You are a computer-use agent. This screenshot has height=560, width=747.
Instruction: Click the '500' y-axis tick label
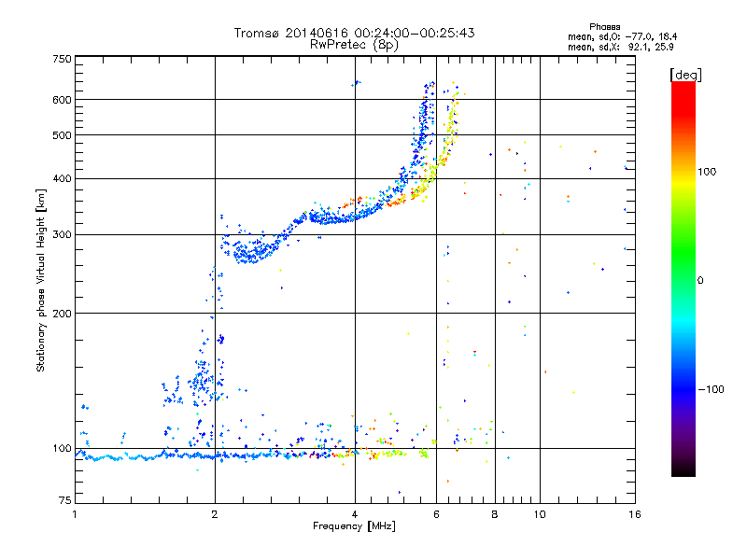coord(62,135)
